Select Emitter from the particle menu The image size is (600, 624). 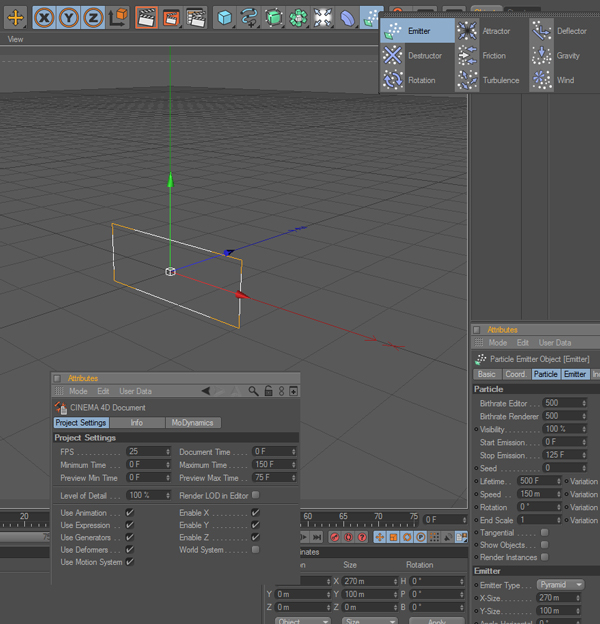(418, 31)
